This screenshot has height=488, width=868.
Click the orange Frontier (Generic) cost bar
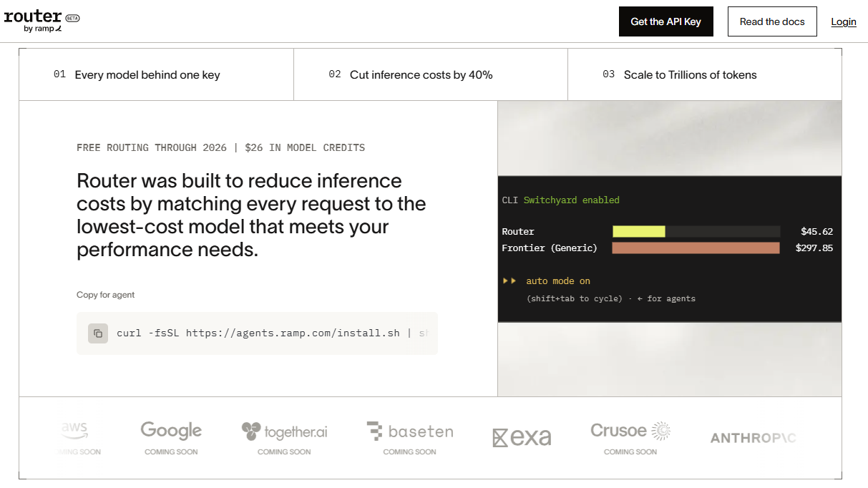coord(696,248)
